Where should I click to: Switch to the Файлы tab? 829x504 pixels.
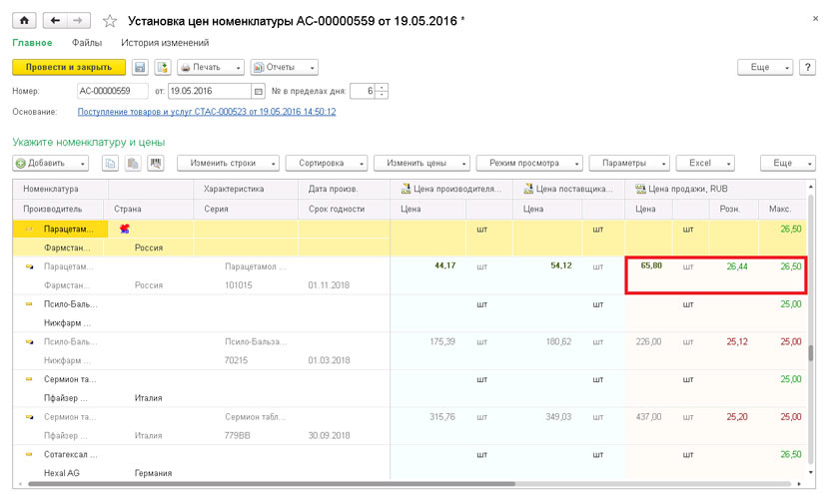pyautogui.click(x=87, y=43)
